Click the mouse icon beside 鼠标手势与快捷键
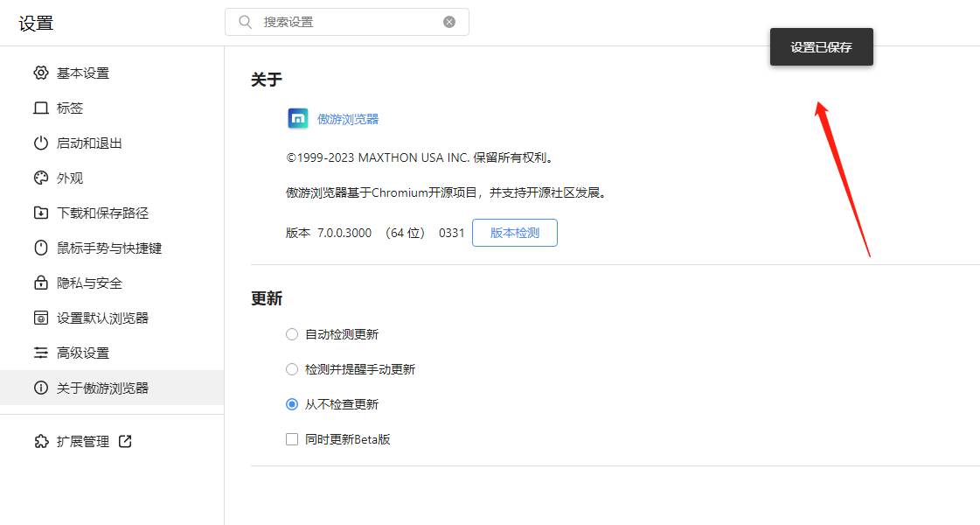The width and height of the screenshot is (980, 525). click(x=40, y=248)
